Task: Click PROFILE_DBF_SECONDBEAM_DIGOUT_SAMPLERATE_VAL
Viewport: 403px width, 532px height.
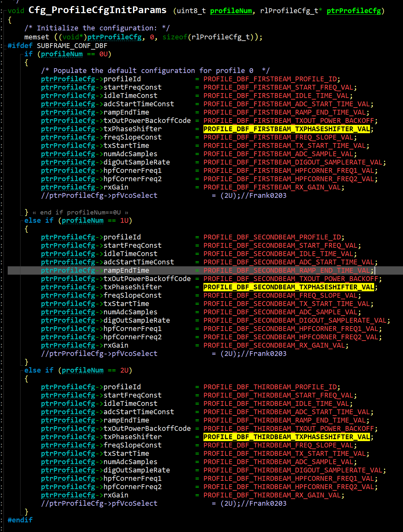Action: click(x=295, y=320)
